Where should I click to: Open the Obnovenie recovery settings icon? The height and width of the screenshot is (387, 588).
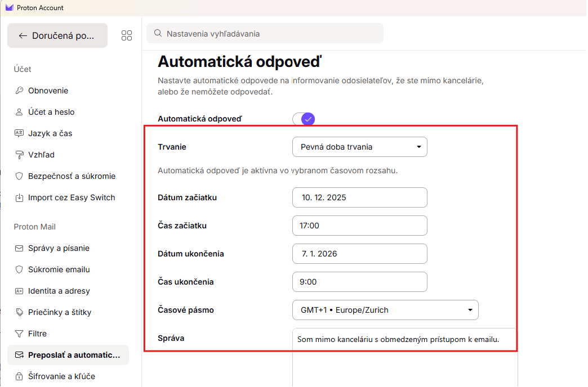click(19, 90)
